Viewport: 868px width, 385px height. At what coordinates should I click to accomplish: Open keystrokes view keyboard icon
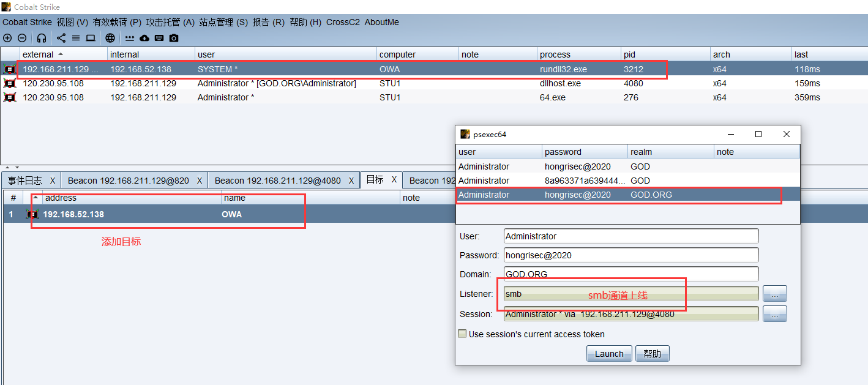pos(159,38)
